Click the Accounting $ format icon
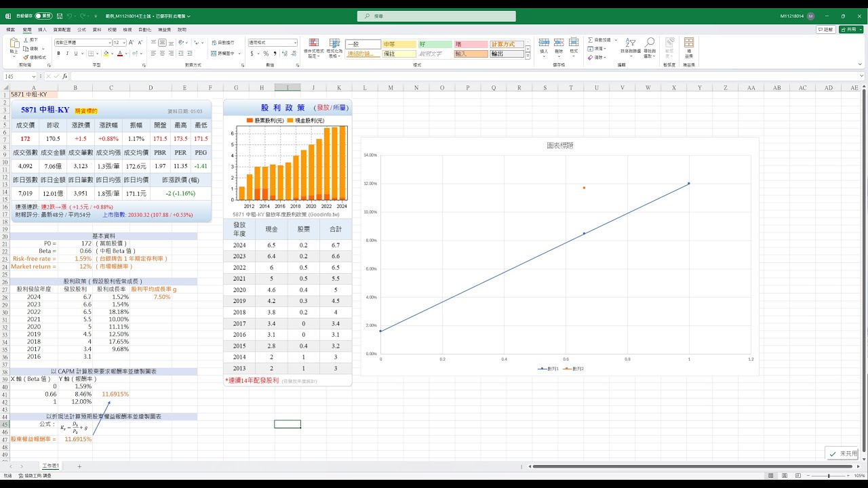Viewport: 868px width, 488px height. [x=252, y=54]
